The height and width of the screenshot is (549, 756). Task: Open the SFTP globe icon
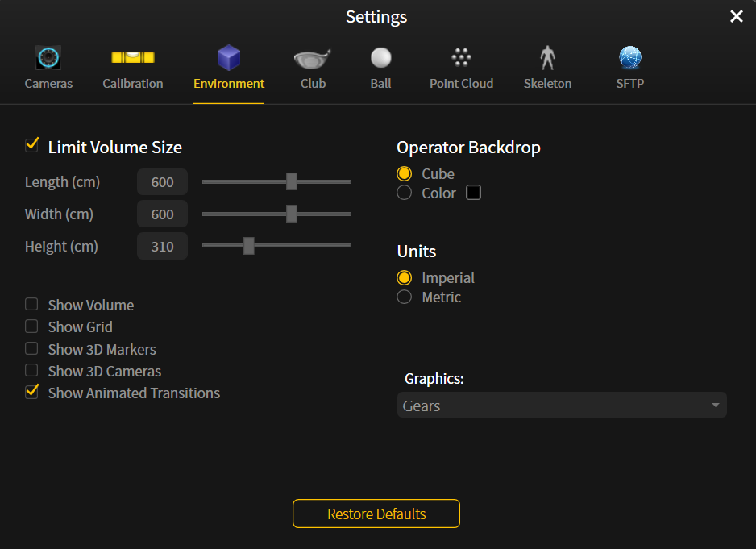click(x=629, y=57)
